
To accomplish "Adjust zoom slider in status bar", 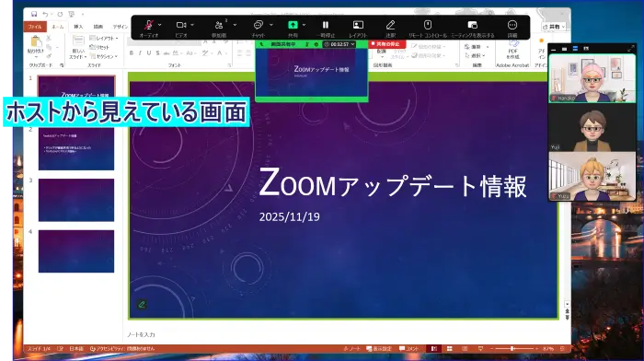I will [513, 349].
